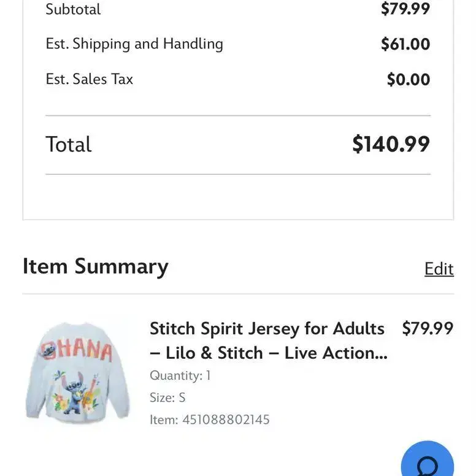Select the $79.99 item price in Item Summary
476x476 pixels.
tap(428, 328)
